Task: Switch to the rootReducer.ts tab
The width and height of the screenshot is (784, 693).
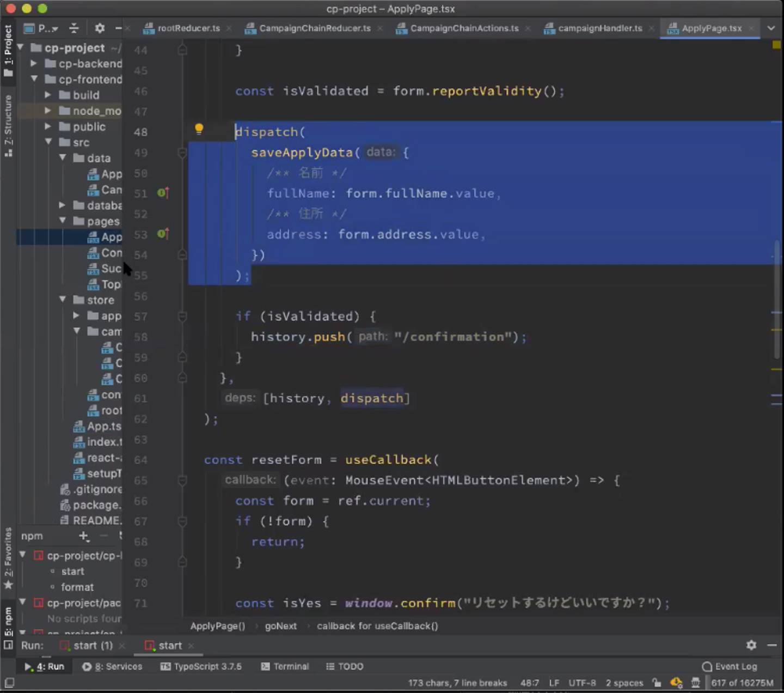Action: (188, 28)
